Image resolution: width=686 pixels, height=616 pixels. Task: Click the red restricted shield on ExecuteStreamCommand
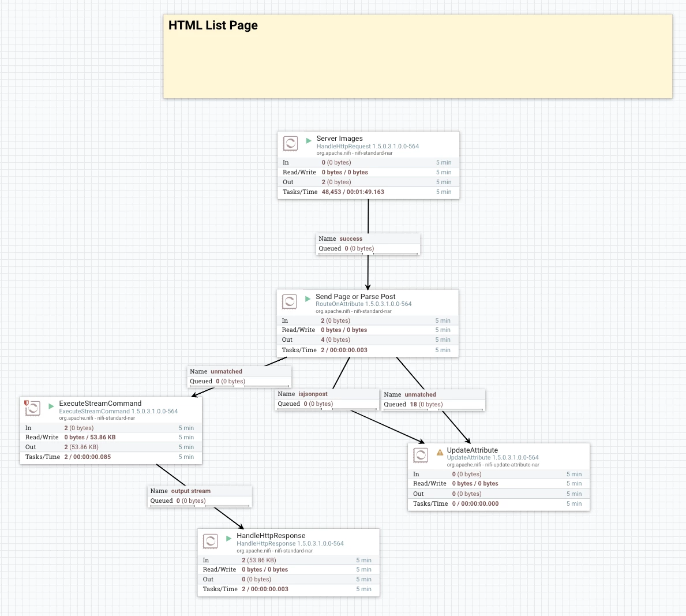[x=26, y=403]
